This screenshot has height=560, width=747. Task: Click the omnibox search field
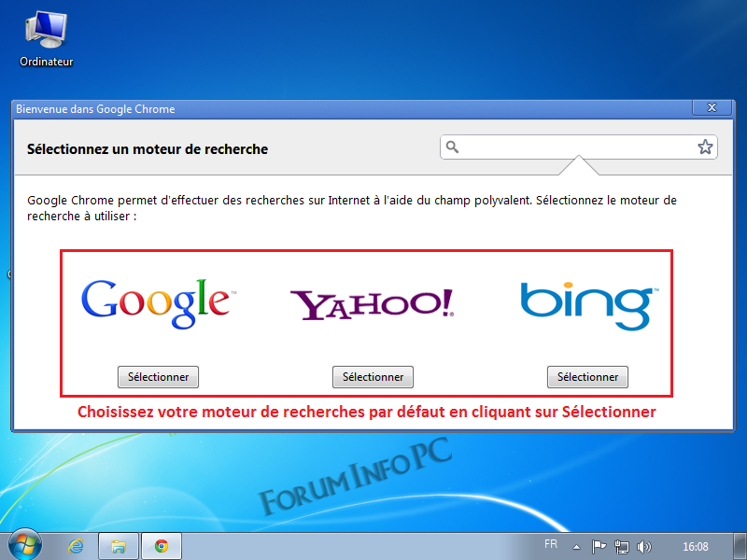click(578, 147)
